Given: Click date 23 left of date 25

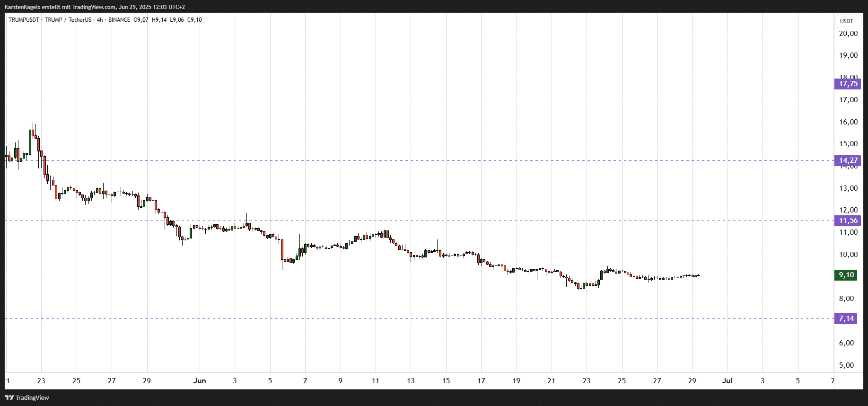Looking at the screenshot, I should click(41, 381).
